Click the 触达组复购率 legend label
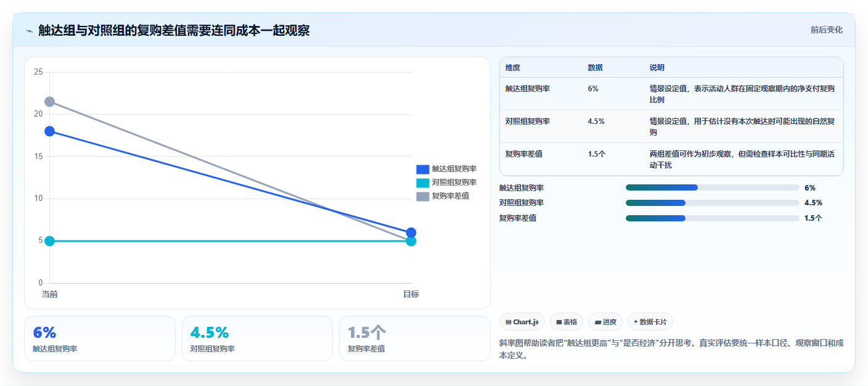The width and height of the screenshot is (868, 386). 454,169
